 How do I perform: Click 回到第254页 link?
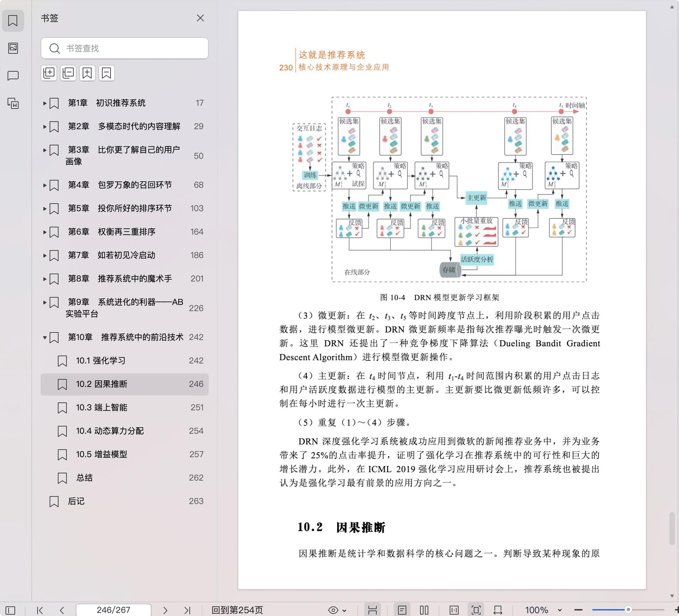click(x=237, y=610)
